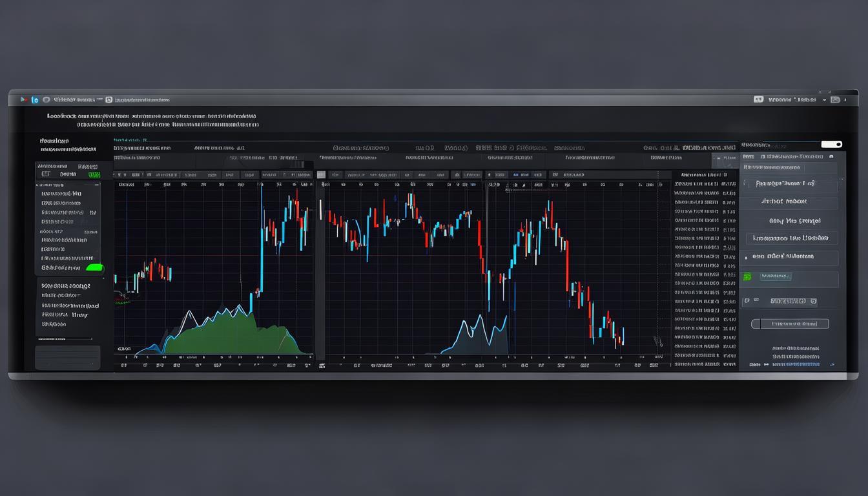Toggle the white switch atop the right panel
The height and width of the screenshot is (496, 868).
[x=831, y=144]
